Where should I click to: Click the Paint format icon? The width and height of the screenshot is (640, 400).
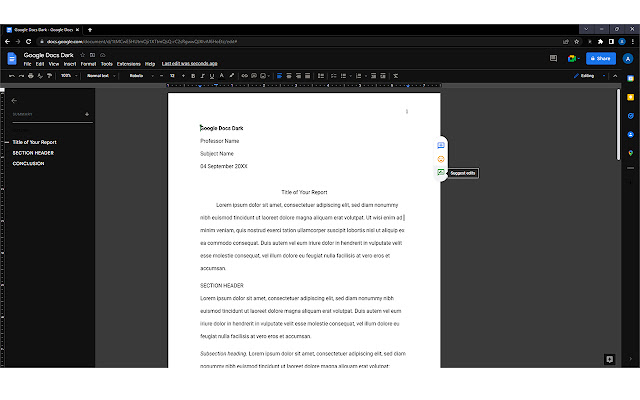[x=49, y=76]
